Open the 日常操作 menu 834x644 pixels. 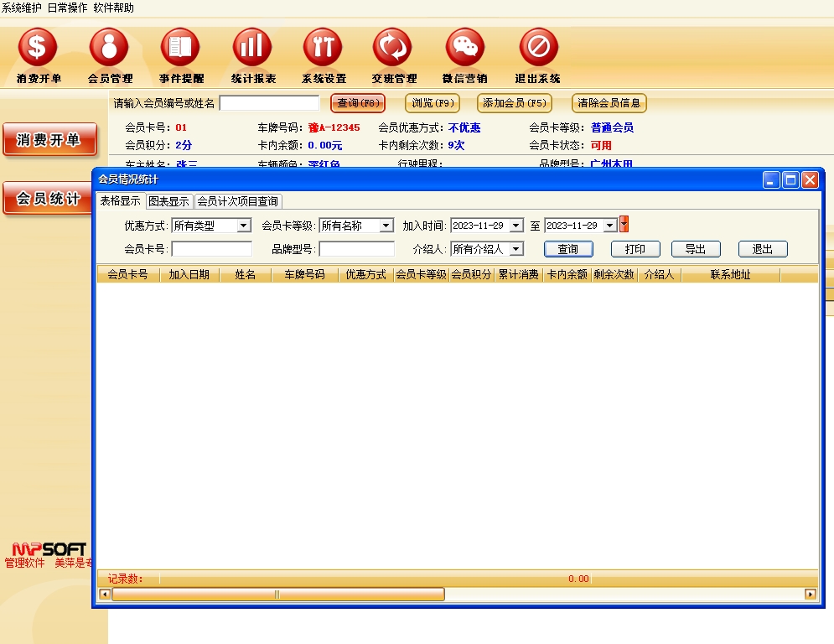pos(67,8)
